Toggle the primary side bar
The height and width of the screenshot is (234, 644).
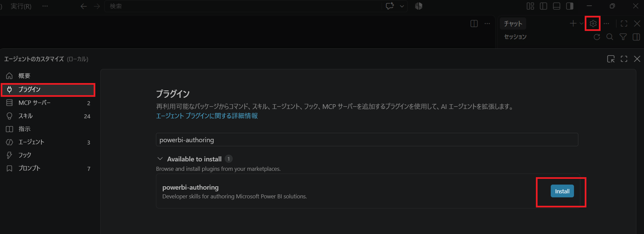click(543, 6)
